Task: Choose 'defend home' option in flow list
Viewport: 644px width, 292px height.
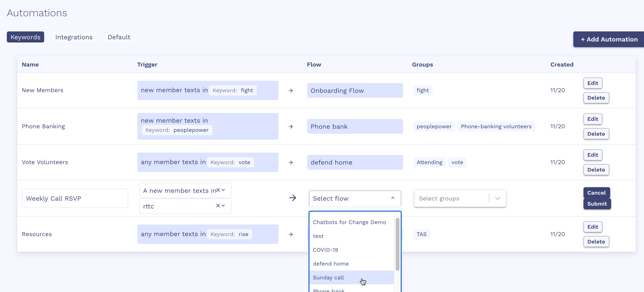Action: click(x=351, y=264)
